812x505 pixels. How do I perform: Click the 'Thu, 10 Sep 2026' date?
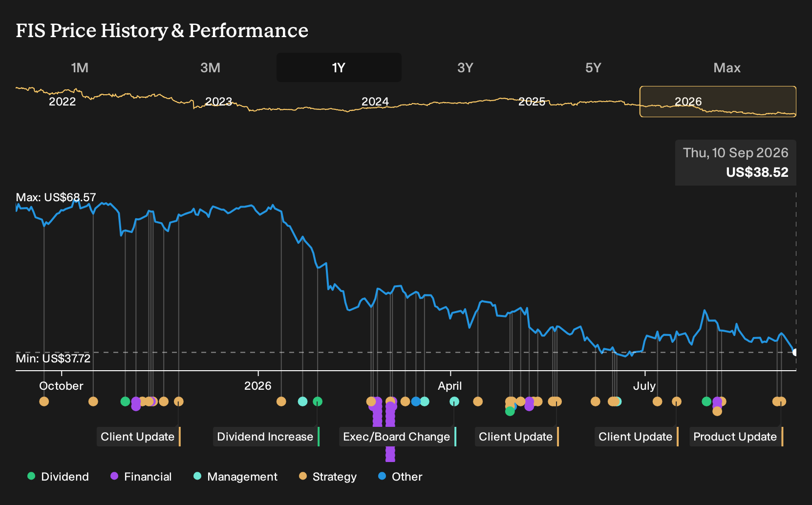click(736, 153)
